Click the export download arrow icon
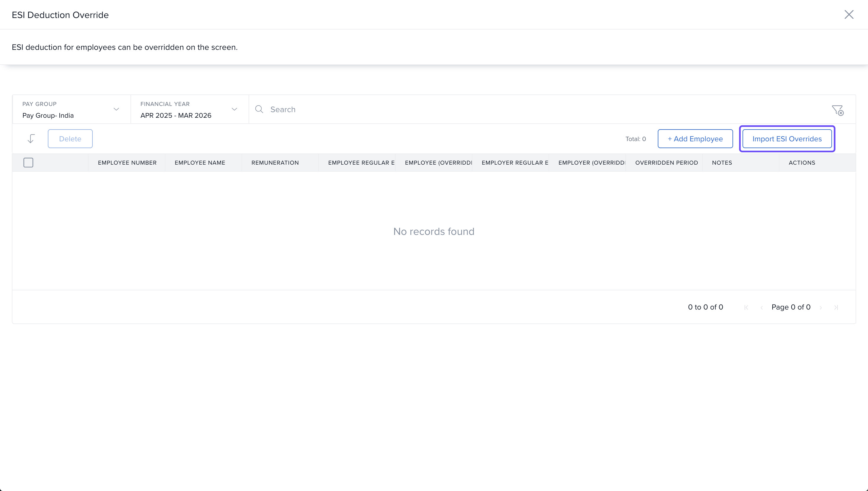The width and height of the screenshot is (868, 491). tap(31, 139)
